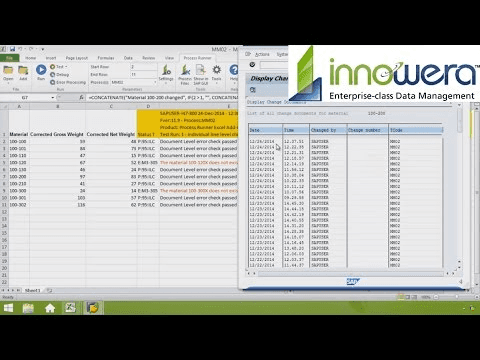Click the Redo icon in Excel title bar

31,49
